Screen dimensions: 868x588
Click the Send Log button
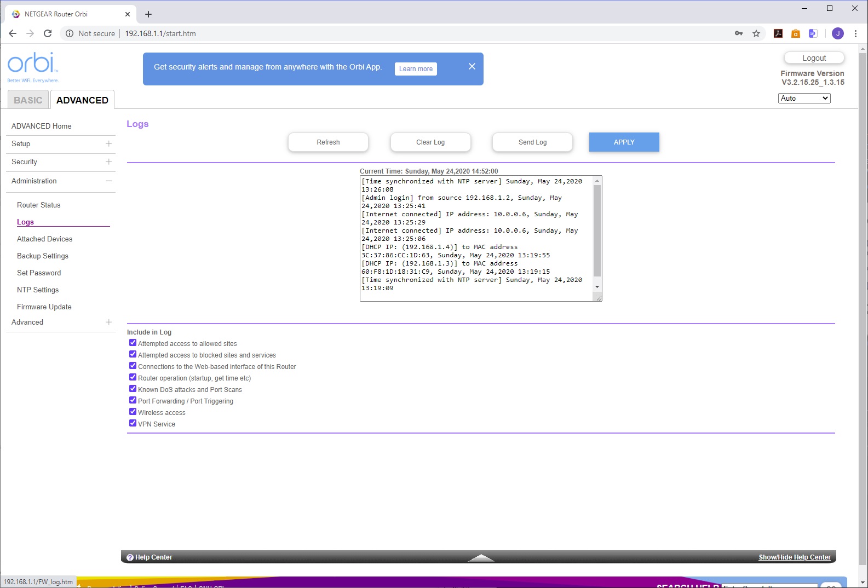[x=532, y=142]
